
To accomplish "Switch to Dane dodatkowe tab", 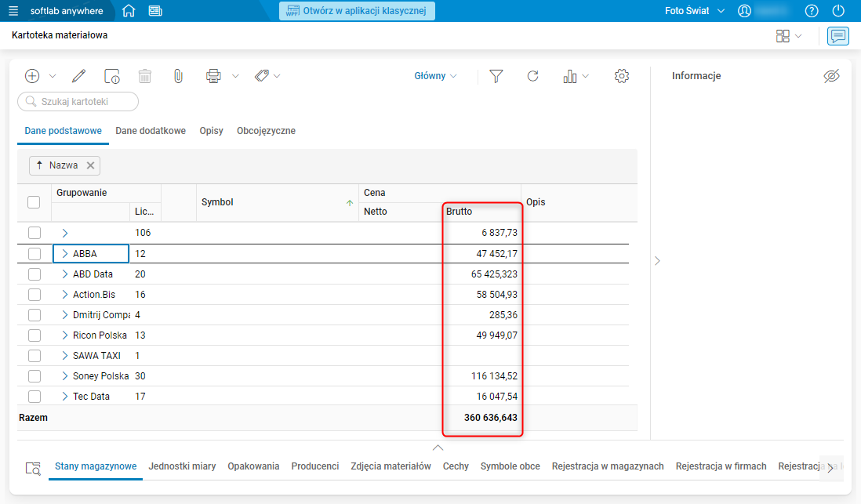I will click(151, 131).
